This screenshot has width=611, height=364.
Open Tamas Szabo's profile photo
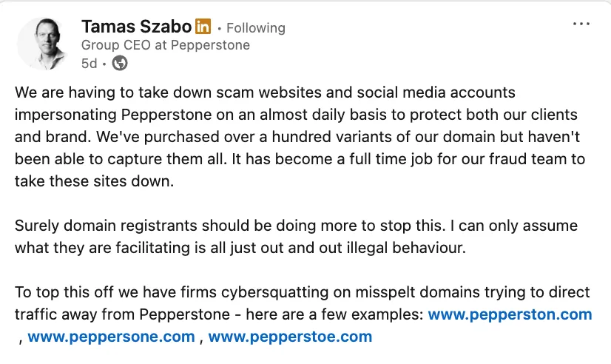point(43,44)
